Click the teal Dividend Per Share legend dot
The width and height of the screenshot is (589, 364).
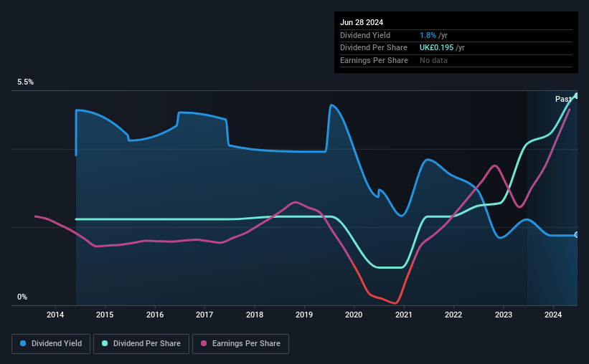pos(105,343)
